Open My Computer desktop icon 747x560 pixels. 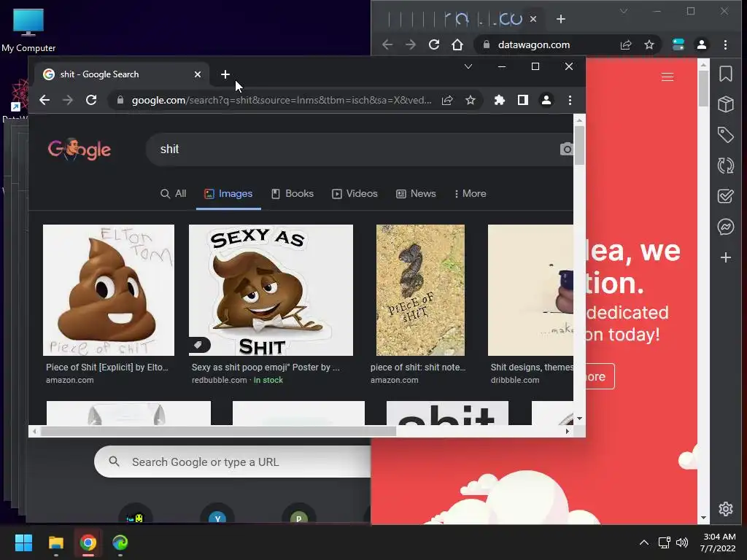(28, 31)
